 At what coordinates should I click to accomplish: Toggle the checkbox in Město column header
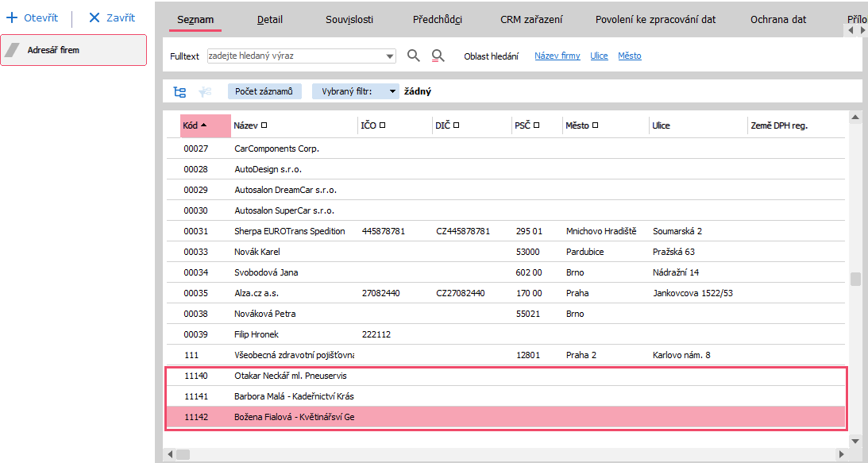click(x=596, y=125)
